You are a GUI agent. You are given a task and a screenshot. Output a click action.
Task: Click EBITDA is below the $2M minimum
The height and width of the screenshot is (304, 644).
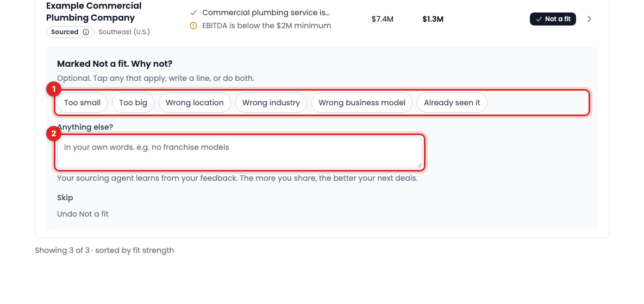tap(266, 26)
